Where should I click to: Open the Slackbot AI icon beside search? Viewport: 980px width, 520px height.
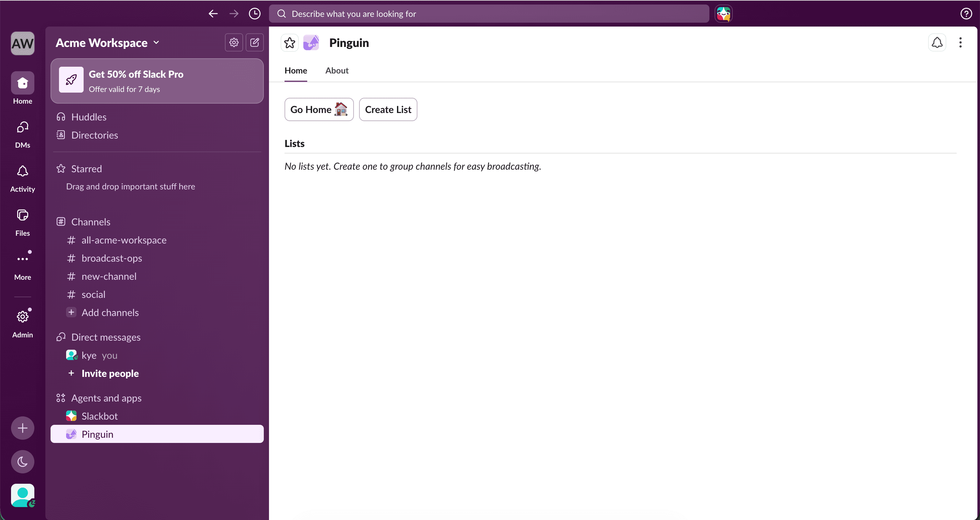(x=723, y=14)
